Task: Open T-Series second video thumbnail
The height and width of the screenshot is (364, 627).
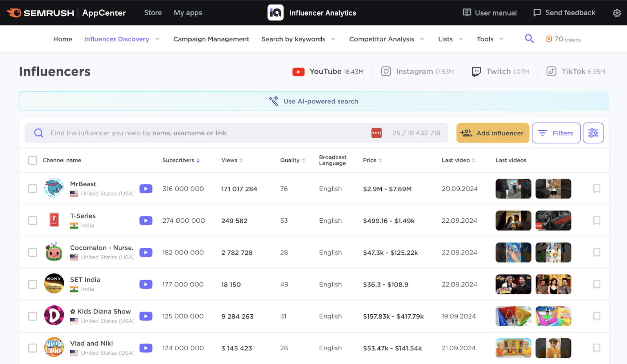Action: pos(553,221)
